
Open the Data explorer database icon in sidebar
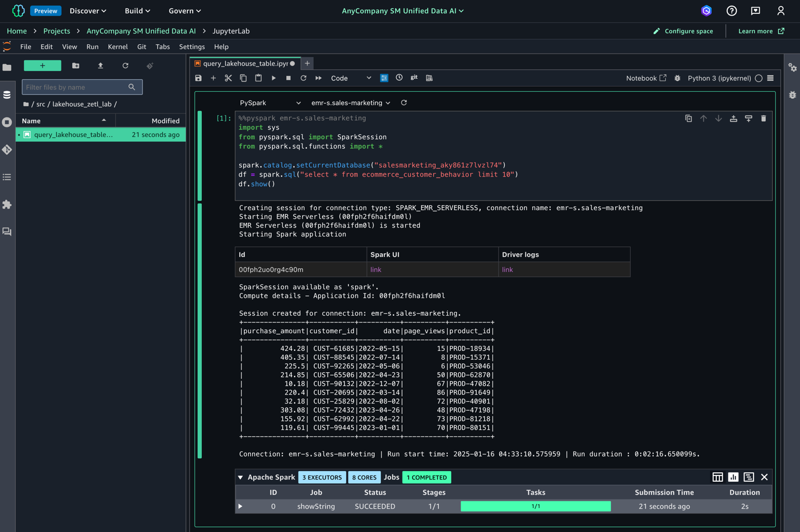pyautogui.click(x=7, y=95)
